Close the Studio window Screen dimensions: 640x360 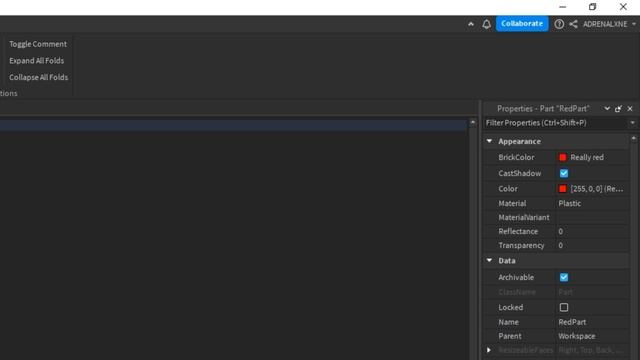click(623, 7)
